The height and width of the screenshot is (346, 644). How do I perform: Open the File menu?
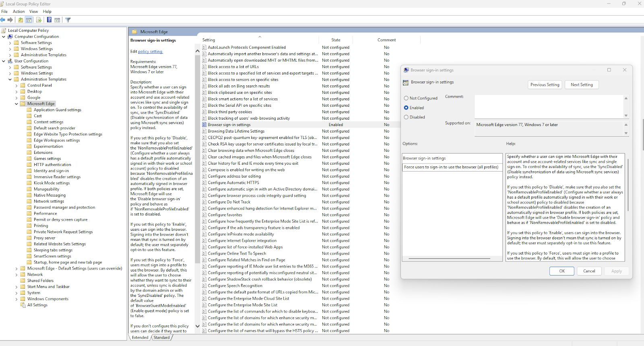coord(4,12)
